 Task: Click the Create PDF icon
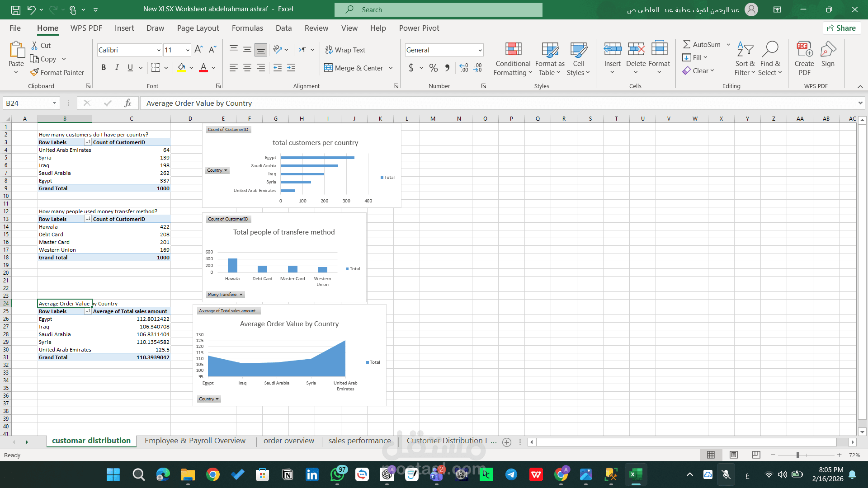(804, 49)
